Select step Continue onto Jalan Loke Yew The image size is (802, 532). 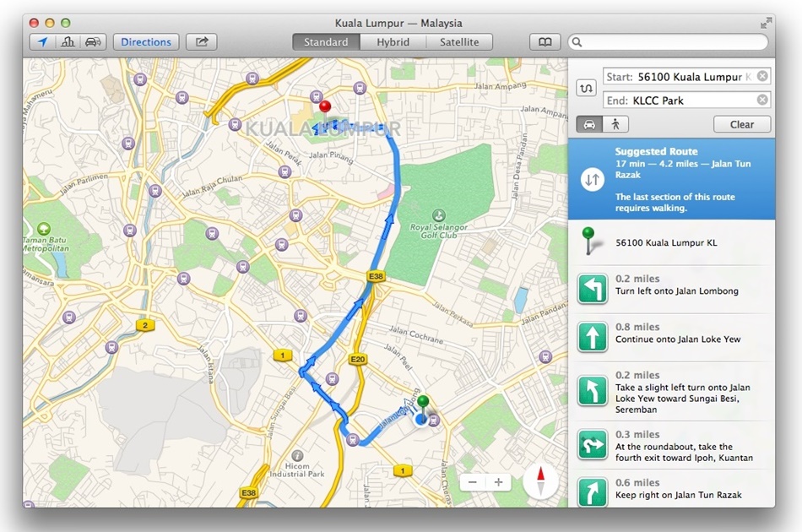pos(672,337)
